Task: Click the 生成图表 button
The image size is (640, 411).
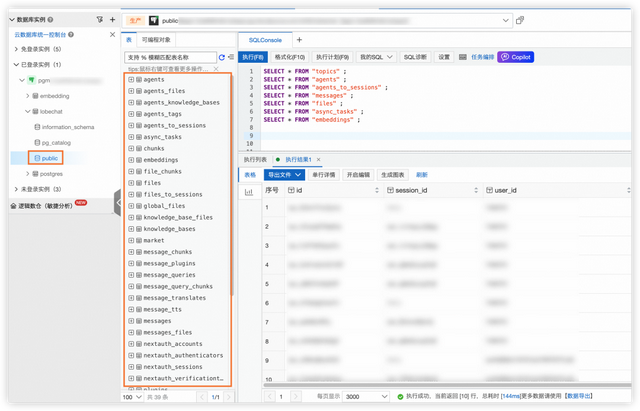Action: tap(393, 175)
